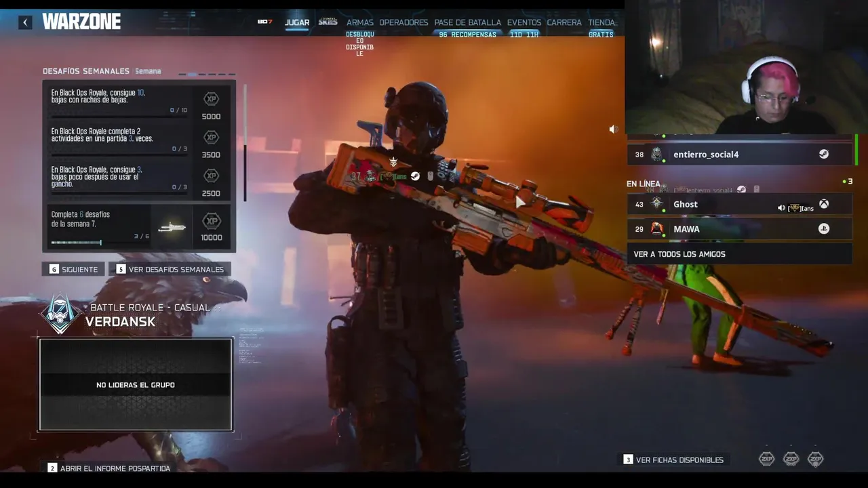Screen dimensions: 868x488
Task: Open the TIENDA tab
Action: pos(601,22)
